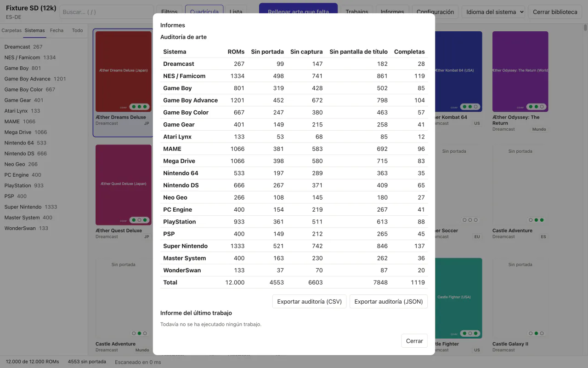588x368 pixels.
Task: Click the Sin pantalla de título header
Action: tap(358, 52)
